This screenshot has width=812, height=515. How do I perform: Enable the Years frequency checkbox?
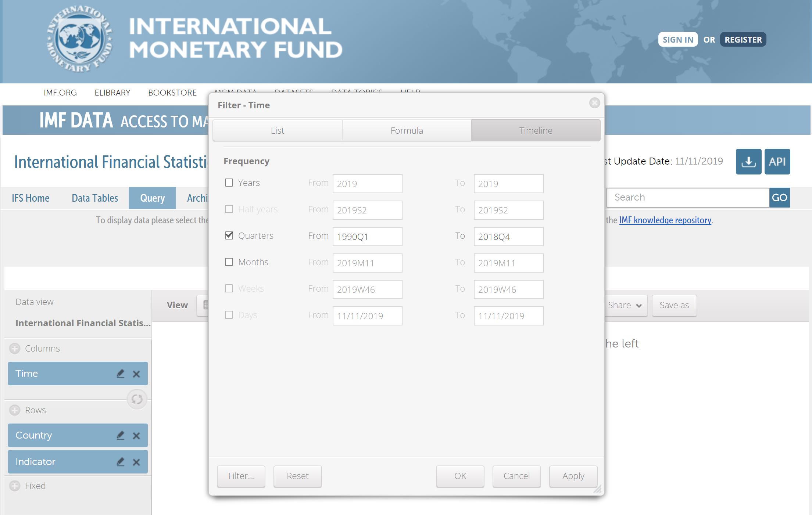229,183
